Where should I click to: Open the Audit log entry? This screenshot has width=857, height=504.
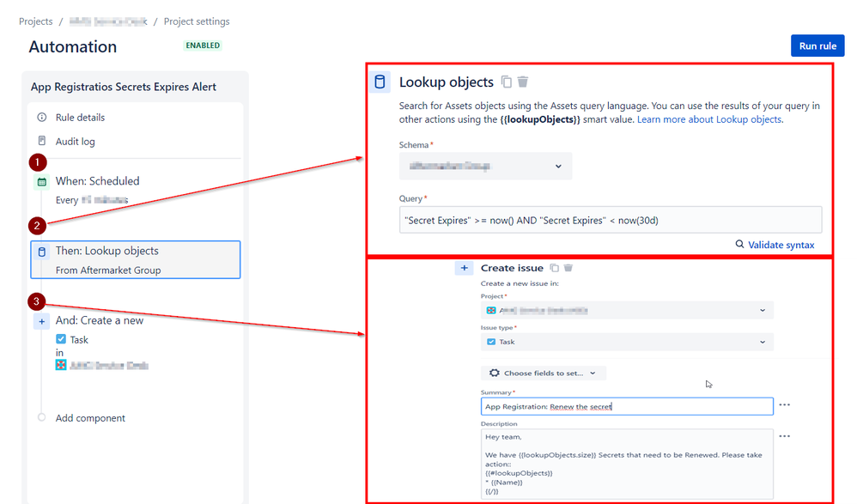click(75, 142)
